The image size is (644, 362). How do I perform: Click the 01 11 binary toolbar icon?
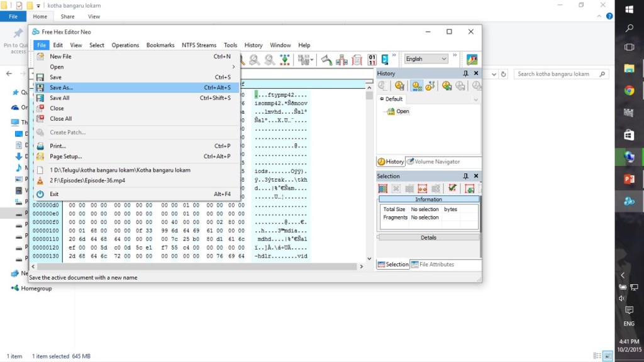tap(372, 60)
